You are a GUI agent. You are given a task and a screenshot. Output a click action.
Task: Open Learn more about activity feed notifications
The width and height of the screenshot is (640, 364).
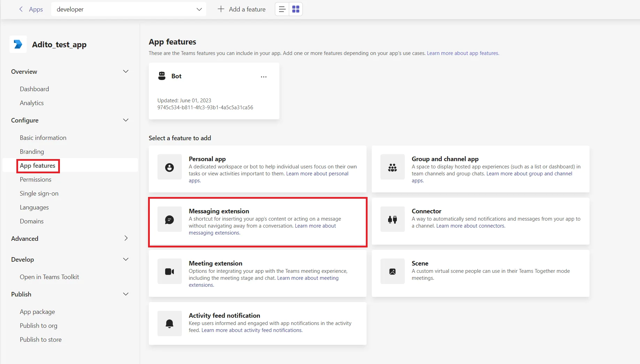point(252,330)
